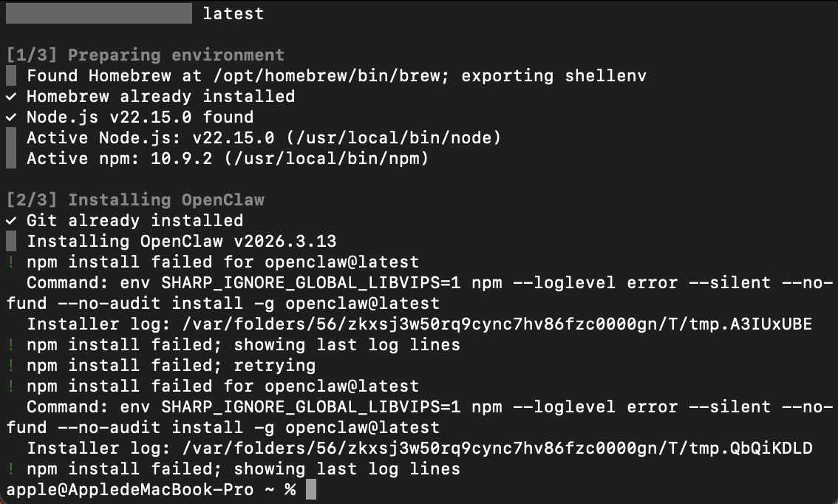
Task: Click the checkmark beside Homebrew already installed
Action: tap(10, 97)
